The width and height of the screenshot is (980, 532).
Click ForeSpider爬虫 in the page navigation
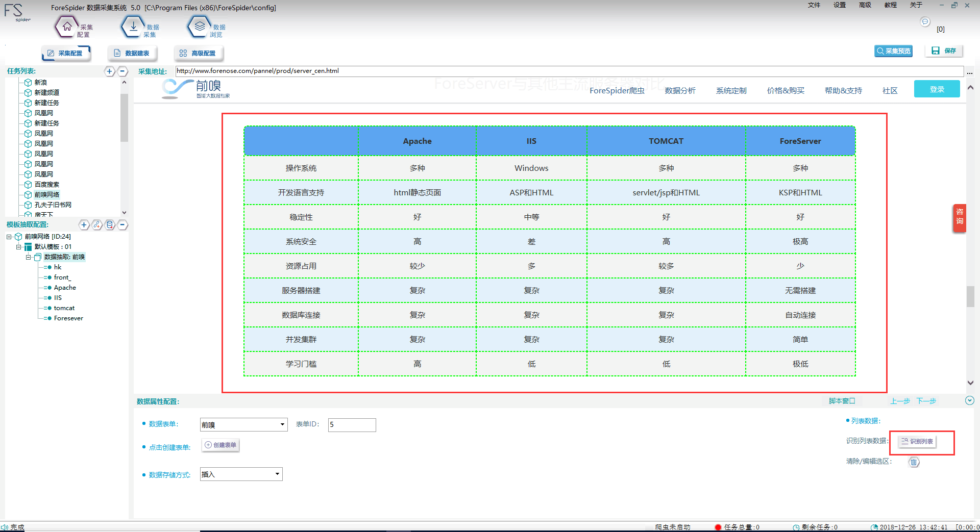617,91
